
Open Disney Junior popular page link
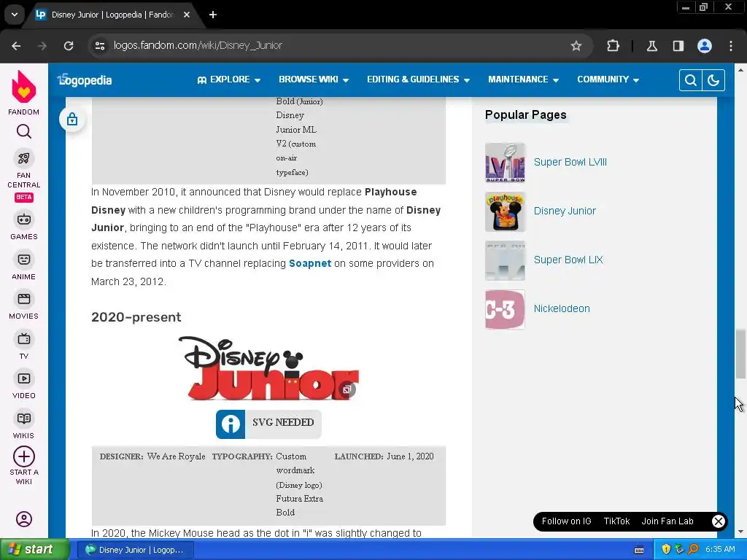pyautogui.click(x=565, y=211)
